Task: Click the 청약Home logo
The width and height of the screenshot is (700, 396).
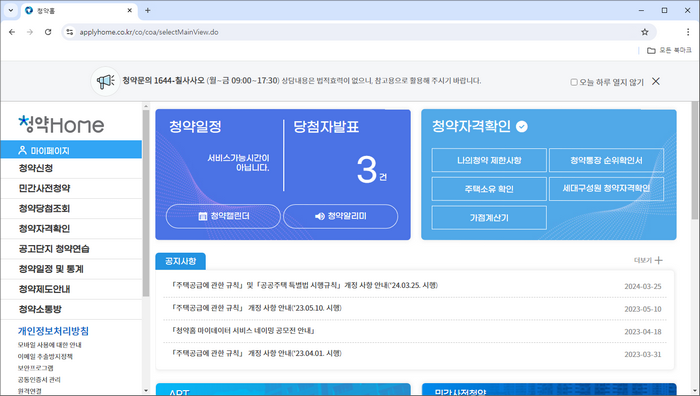Action: pos(61,124)
